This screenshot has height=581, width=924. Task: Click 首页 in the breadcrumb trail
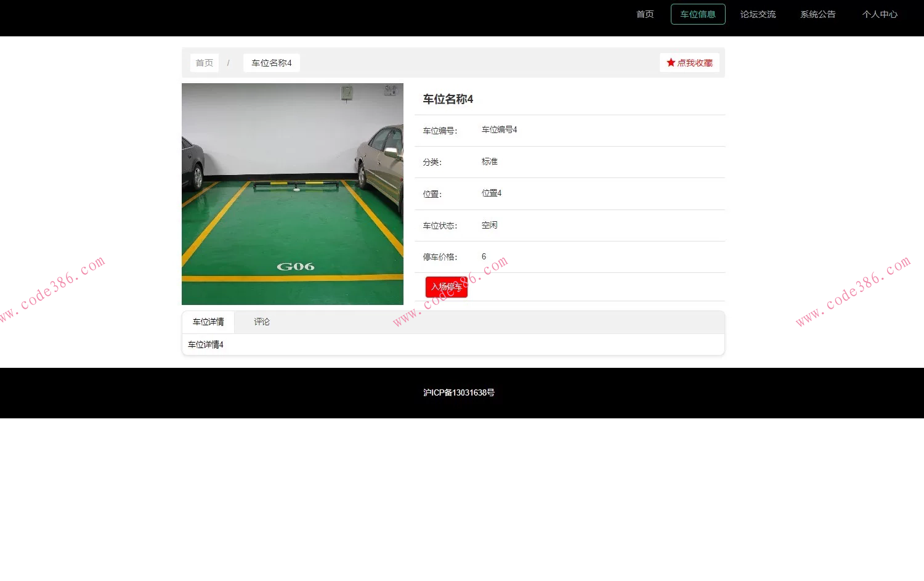point(204,62)
